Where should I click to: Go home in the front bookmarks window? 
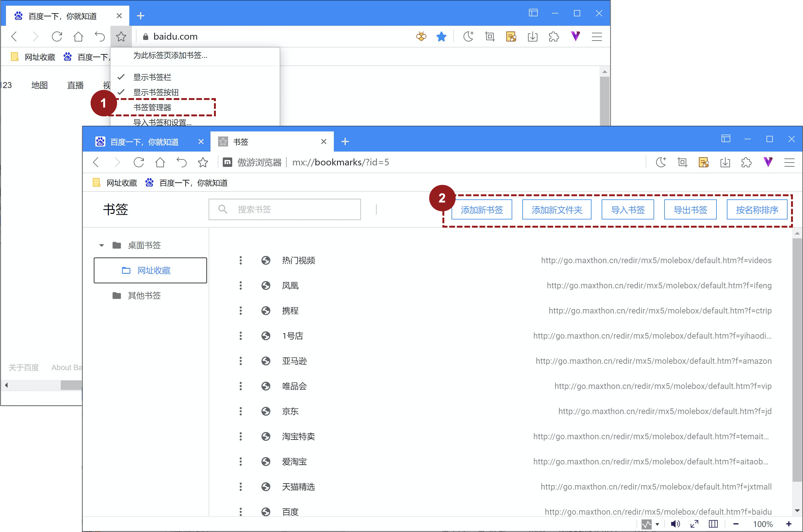[160, 162]
